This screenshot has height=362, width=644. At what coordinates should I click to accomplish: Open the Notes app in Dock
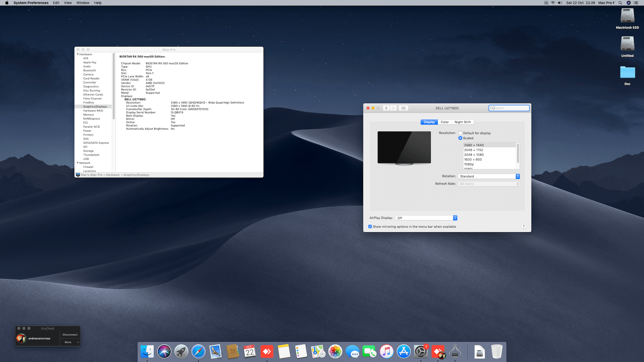click(x=284, y=352)
